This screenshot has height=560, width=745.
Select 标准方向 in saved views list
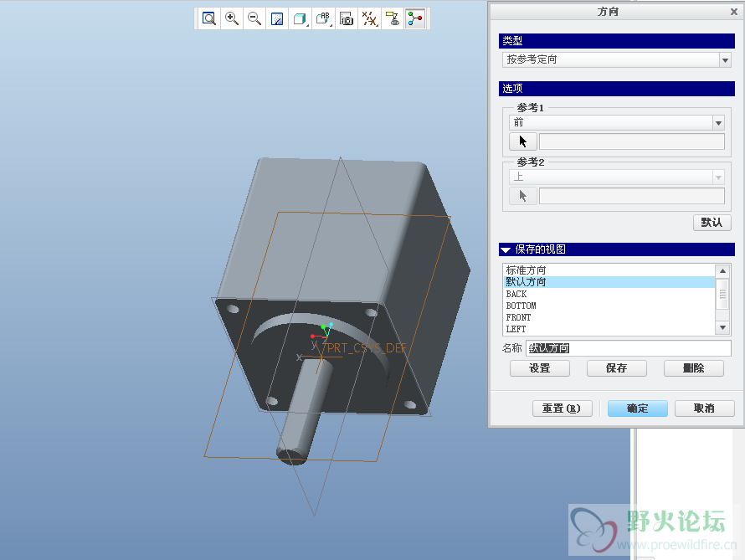609,270
